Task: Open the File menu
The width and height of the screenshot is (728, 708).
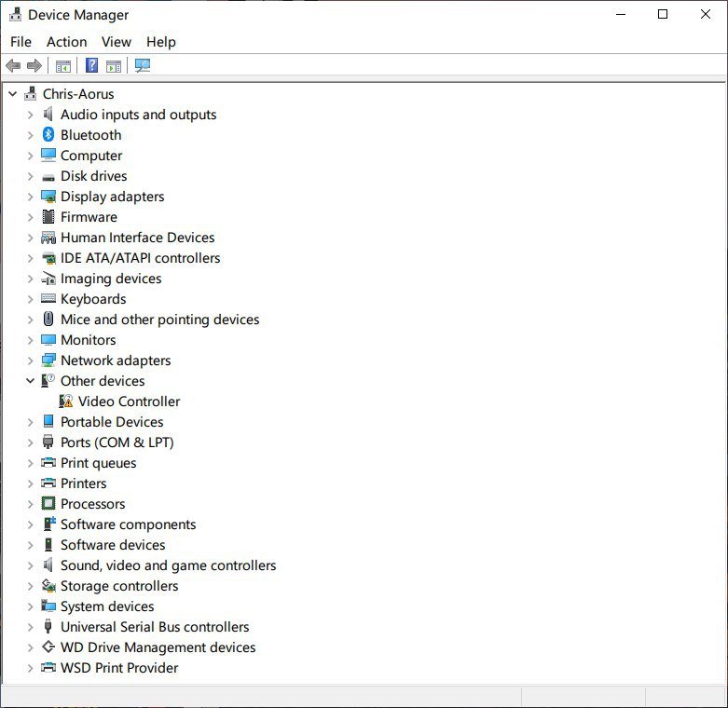Action: (x=21, y=42)
